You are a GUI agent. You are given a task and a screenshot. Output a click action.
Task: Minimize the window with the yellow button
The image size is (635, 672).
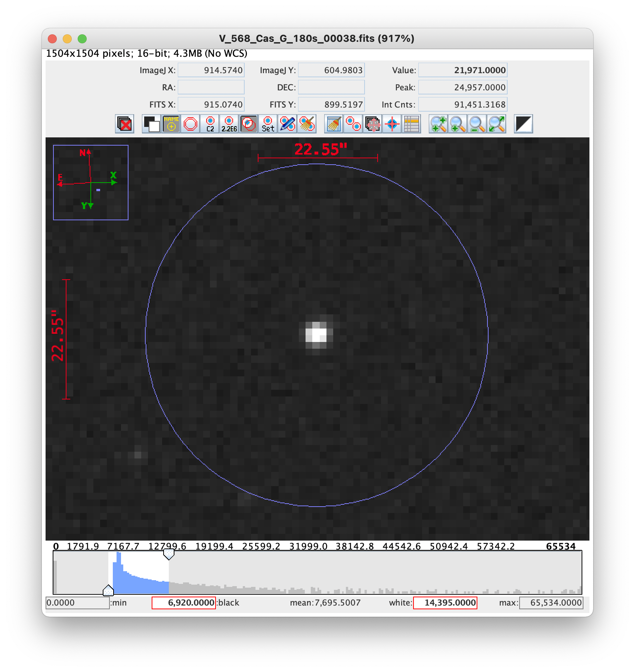[x=67, y=39]
